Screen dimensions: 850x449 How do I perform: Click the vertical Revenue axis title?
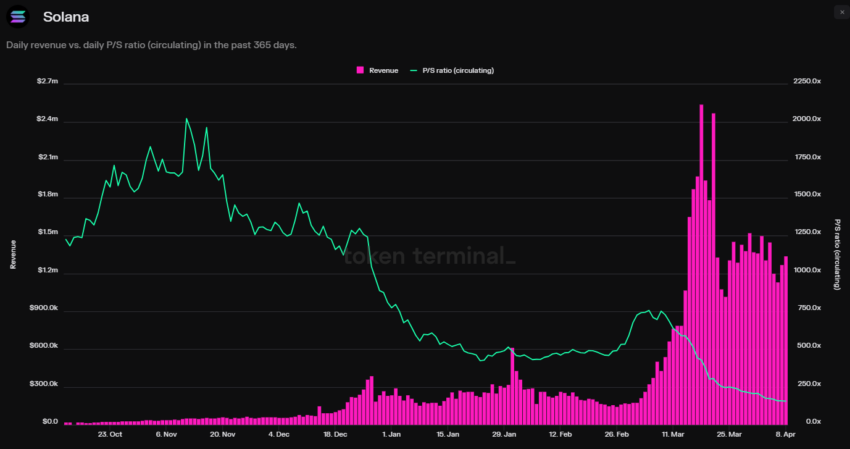[x=13, y=254]
